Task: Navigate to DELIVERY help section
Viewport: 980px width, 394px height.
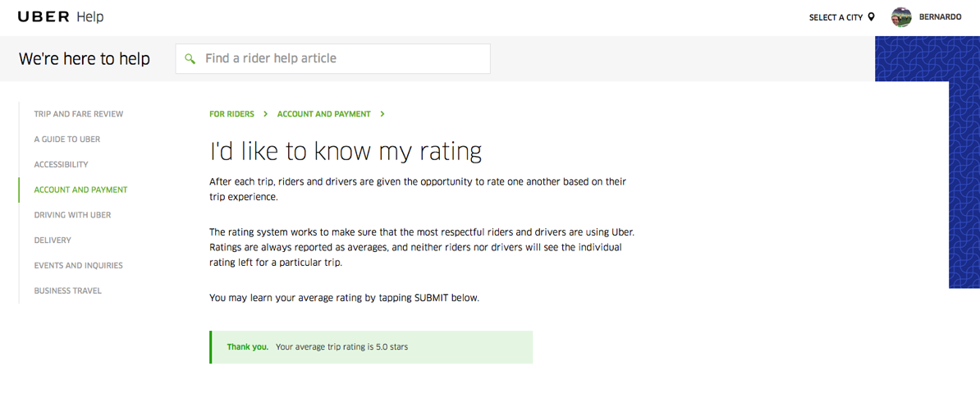Action: pos(53,241)
